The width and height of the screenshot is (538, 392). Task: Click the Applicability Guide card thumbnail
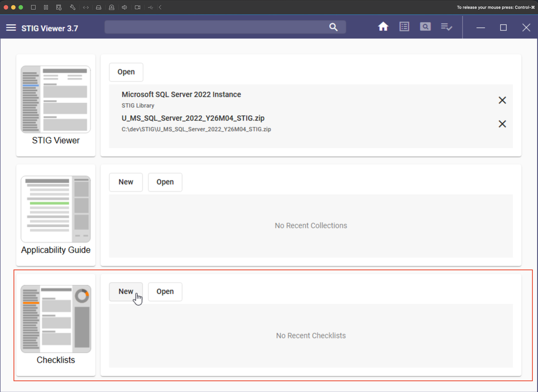(x=56, y=209)
